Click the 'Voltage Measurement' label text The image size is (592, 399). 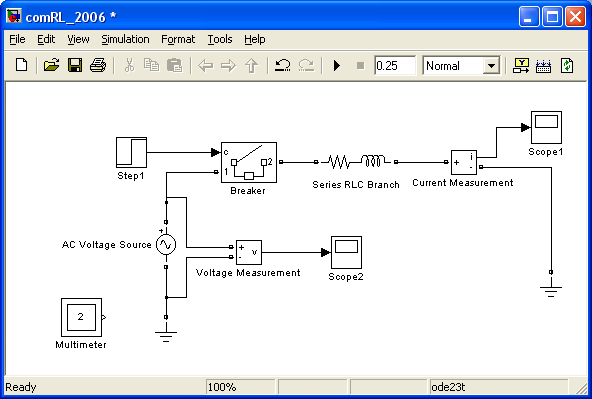[x=248, y=273]
